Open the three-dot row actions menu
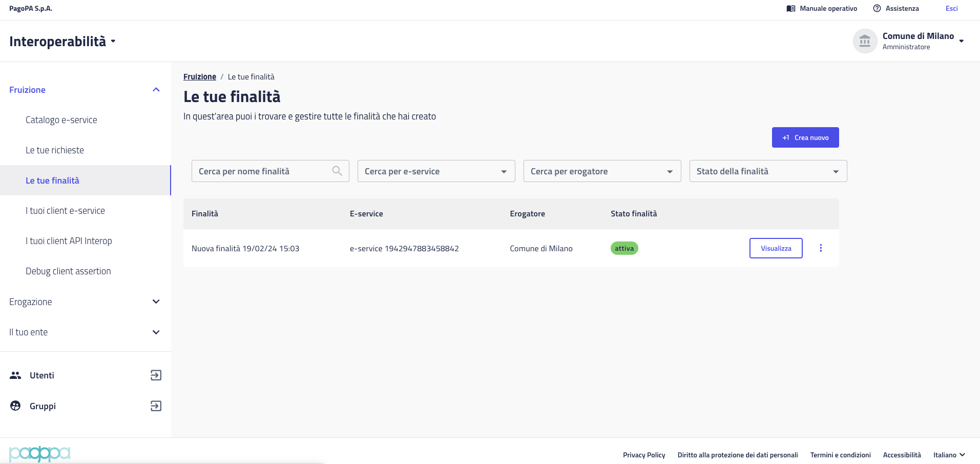The image size is (980, 464). click(821, 248)
